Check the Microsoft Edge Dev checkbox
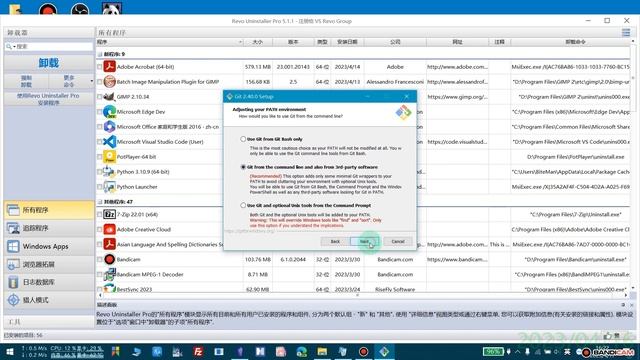 (100, 111)
